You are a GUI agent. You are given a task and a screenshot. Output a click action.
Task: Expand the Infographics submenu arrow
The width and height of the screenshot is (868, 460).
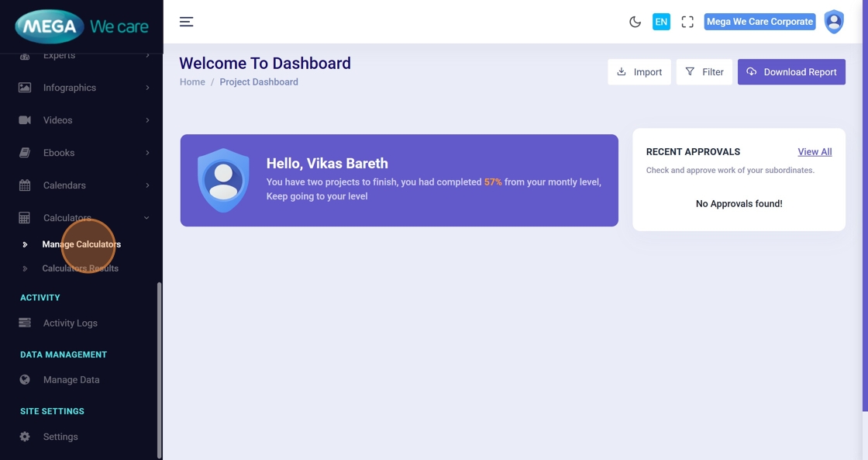point(147,88)
